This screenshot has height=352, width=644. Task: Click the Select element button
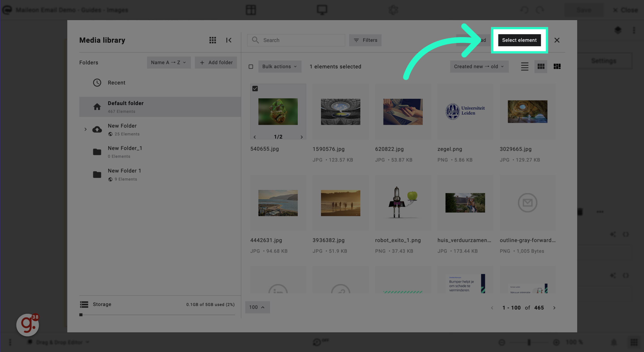519,40
